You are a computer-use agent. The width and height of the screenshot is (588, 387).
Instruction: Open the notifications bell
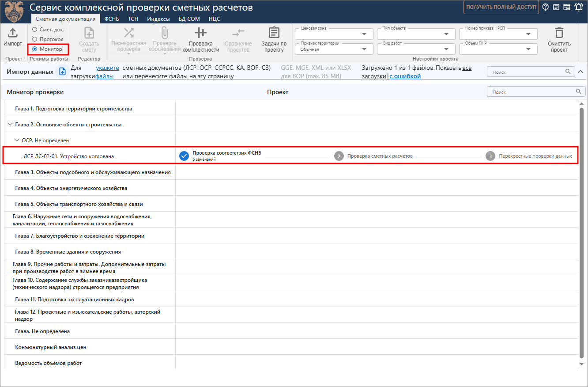tap(578, 7)
